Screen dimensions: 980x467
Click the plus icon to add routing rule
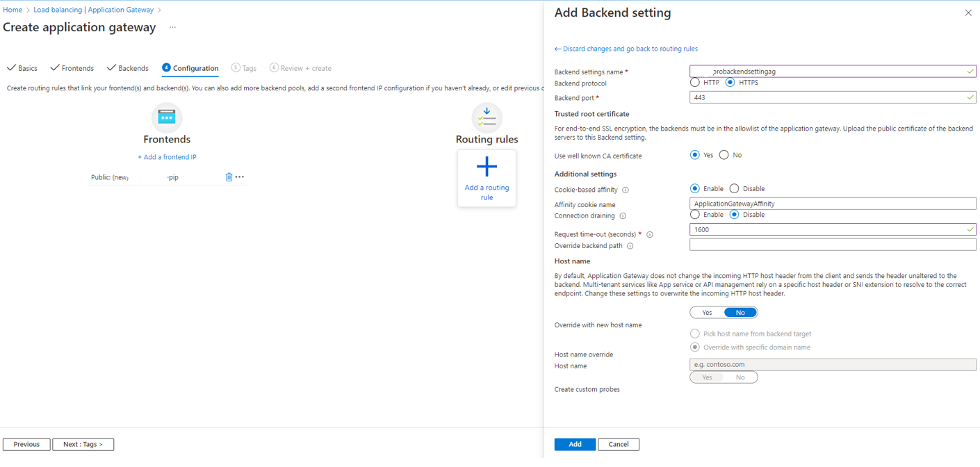487,167
